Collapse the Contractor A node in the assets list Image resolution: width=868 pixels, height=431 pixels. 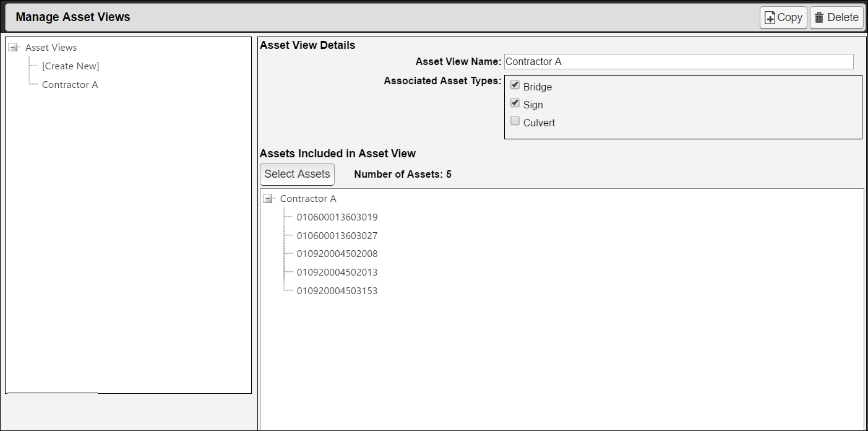[x=269, y=198]
